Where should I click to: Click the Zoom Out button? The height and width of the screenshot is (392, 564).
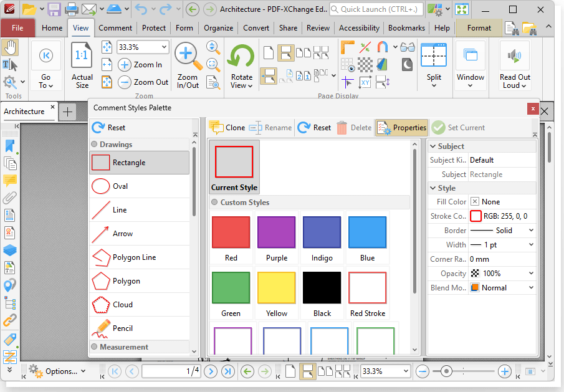point(143,82)
